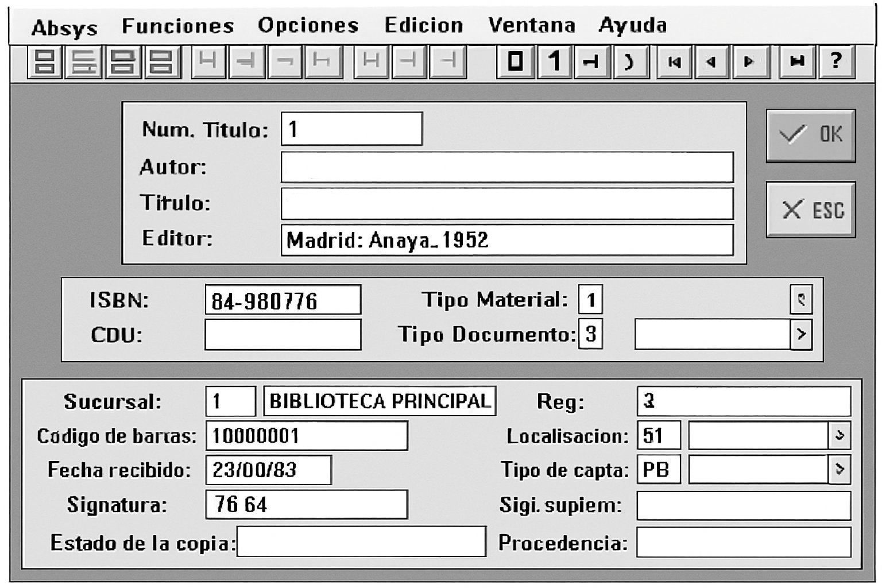This screenshot has height=588, width=882.
Task: Jump to the first record
Action: pos(675,61)
